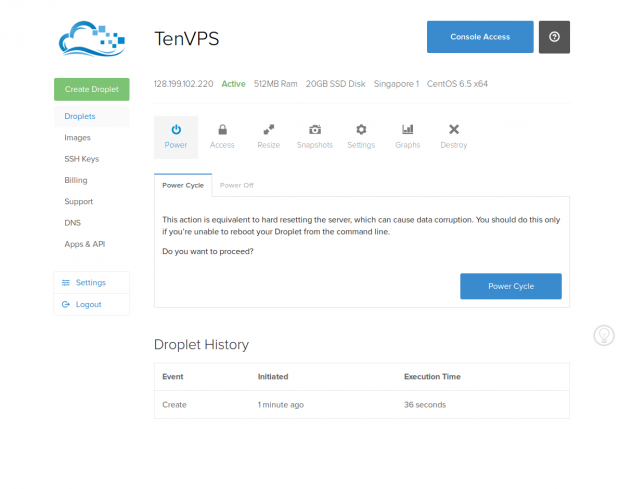Open the Access lock icon
Screen dimensions: 620x489
[x=222, y=130]
